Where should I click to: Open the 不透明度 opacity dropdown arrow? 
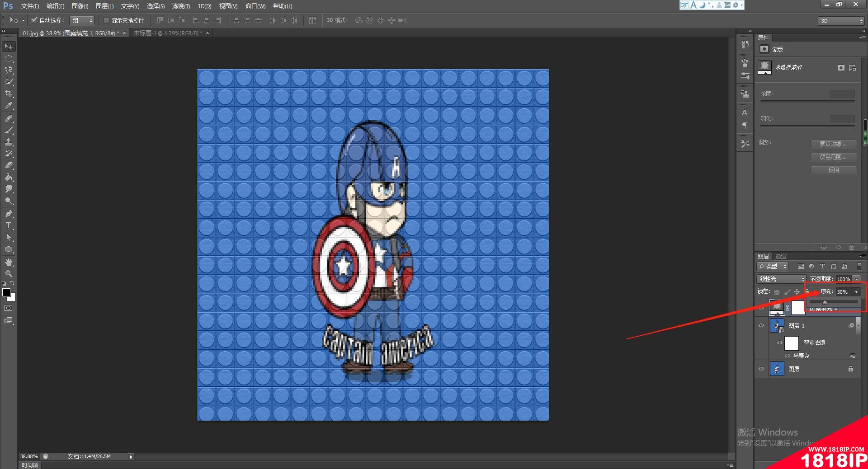pos(856,279)
